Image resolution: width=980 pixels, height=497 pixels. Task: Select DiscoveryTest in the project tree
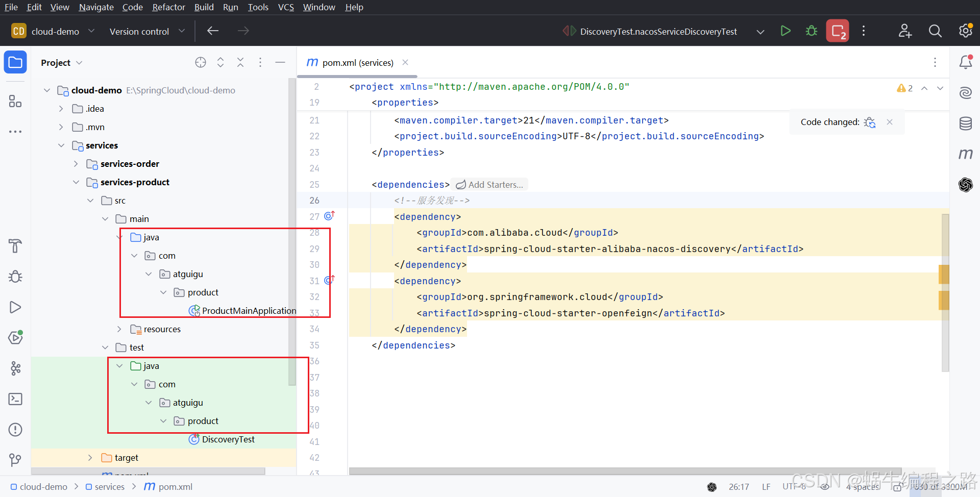pos(222,439)
